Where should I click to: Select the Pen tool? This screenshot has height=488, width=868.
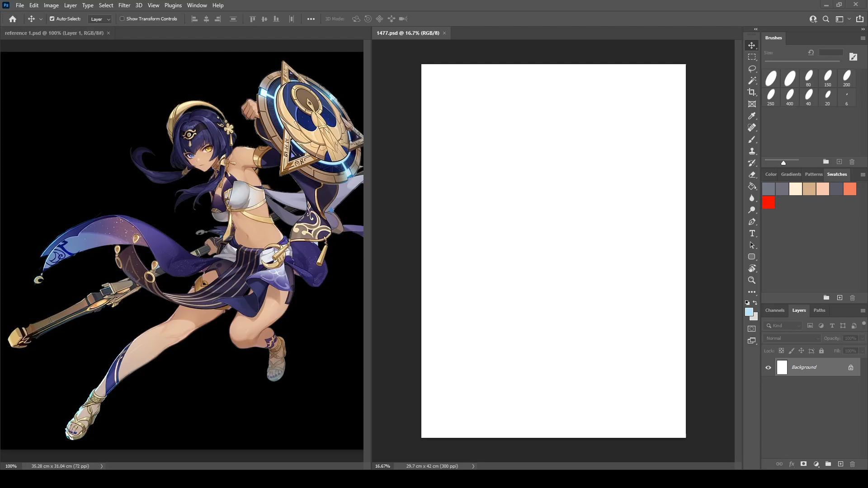(752, 222)
